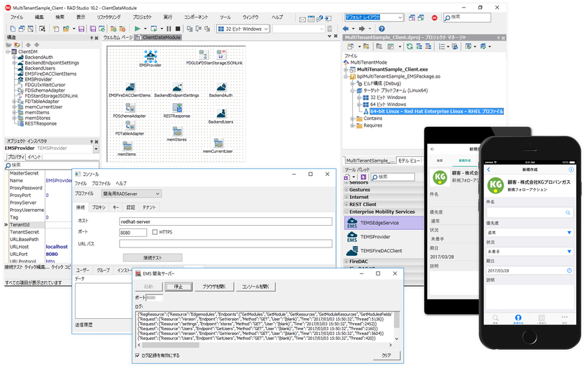Screen dimensions: 588x368
Task: Toggle the log recording checkbox
Action: point(137,355)
